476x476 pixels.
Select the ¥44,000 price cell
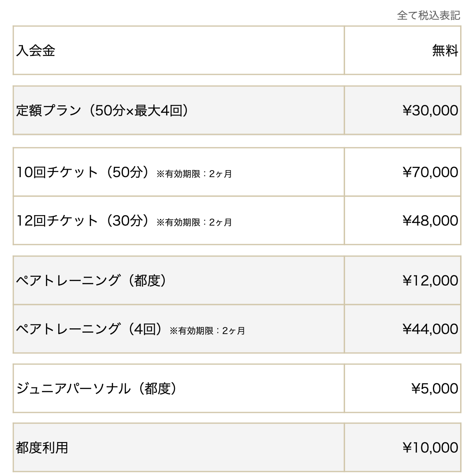point(402,329)
